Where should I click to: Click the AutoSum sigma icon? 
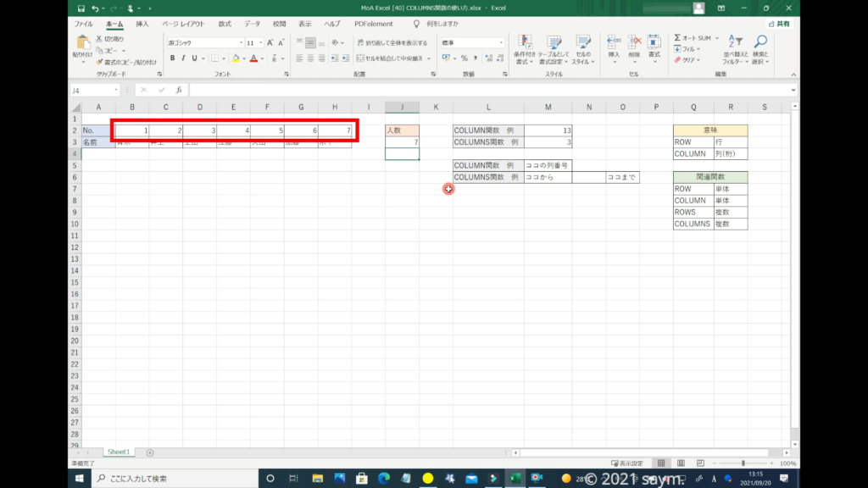coord(677,38)
